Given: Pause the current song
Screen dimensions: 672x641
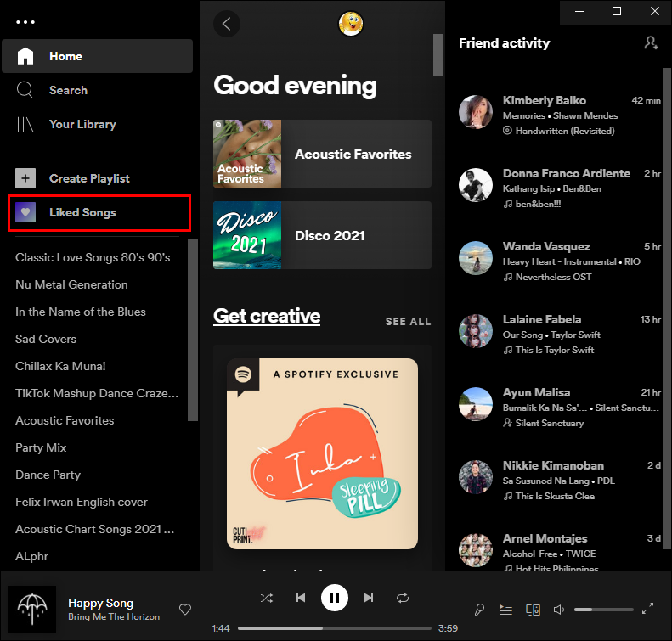Looking at the screenshot, I should (x=335, y=598).
